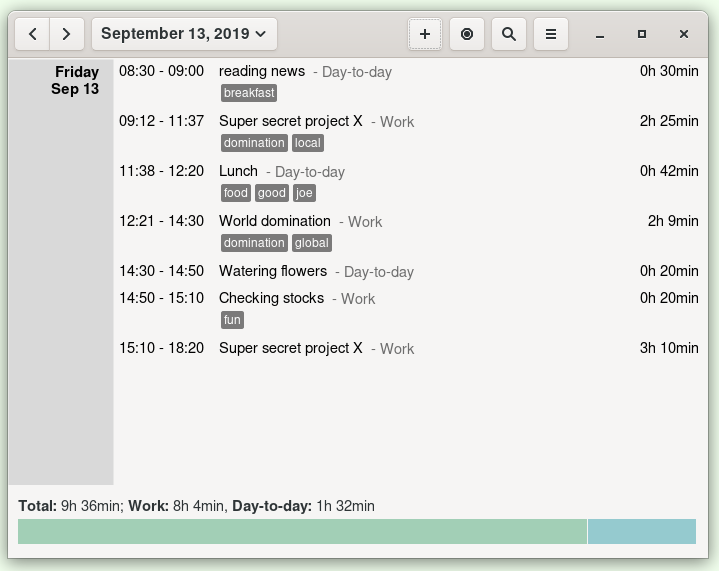Select the reading news activity
Image resolution: width=719 pixels, height=571 pixels.
pos(262,71)
